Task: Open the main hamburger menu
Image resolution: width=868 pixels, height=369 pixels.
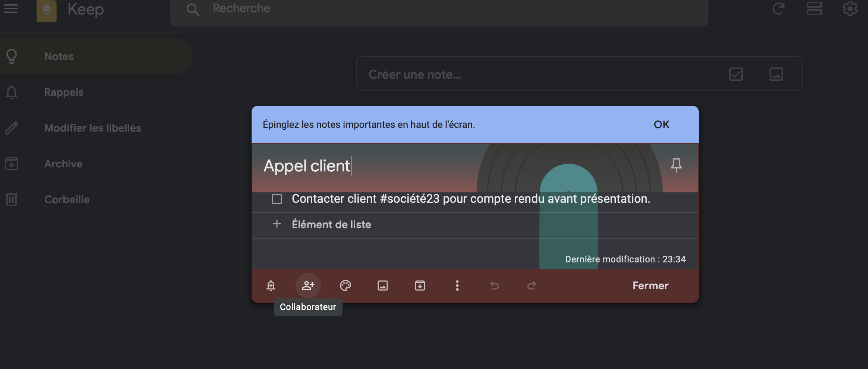Action: pyautogui.click(x=11, y=8)
